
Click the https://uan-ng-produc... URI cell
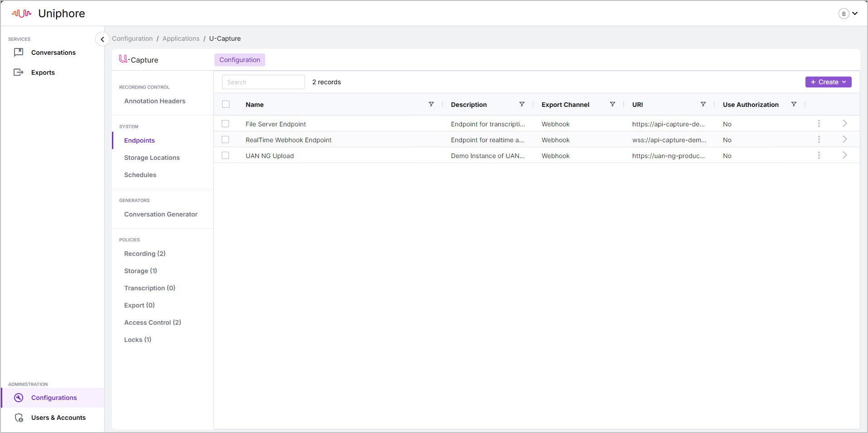click(x=669, y=156)
